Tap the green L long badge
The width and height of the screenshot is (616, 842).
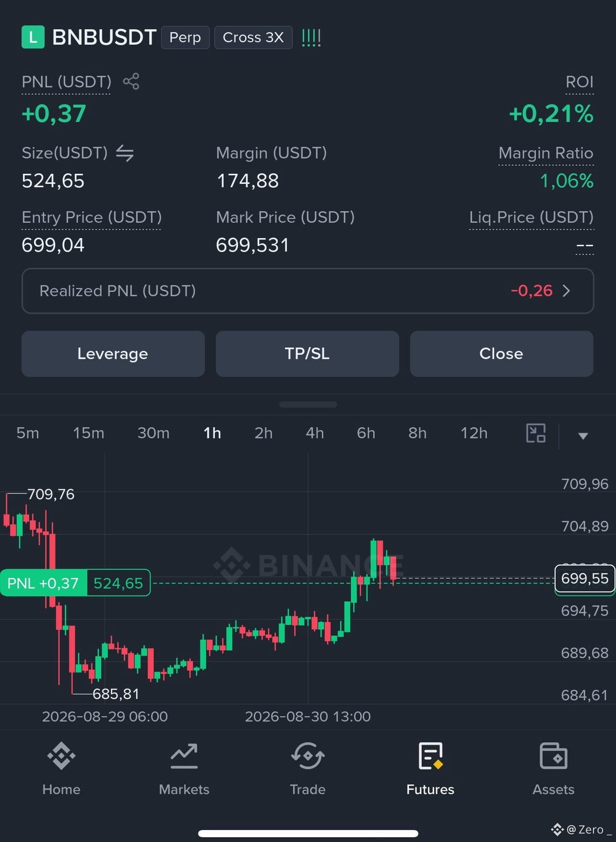click(33, 37)
